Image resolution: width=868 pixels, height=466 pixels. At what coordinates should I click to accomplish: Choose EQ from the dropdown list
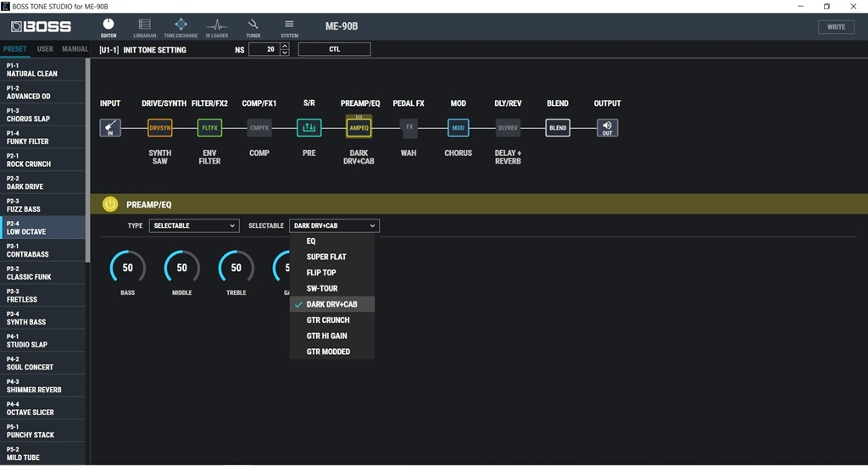pyautogui.click(x=332, y=241)
